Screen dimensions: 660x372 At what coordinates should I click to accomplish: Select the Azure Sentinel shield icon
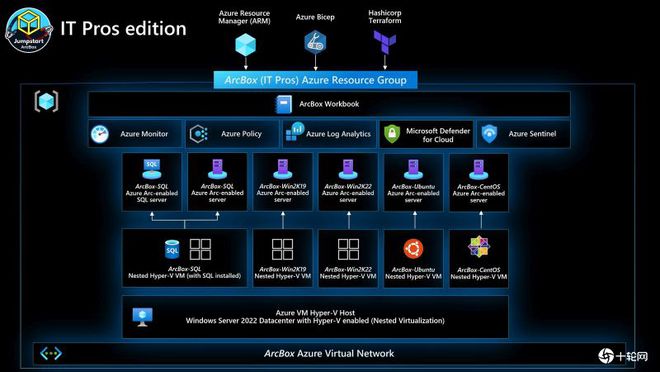tap(489, 134)
